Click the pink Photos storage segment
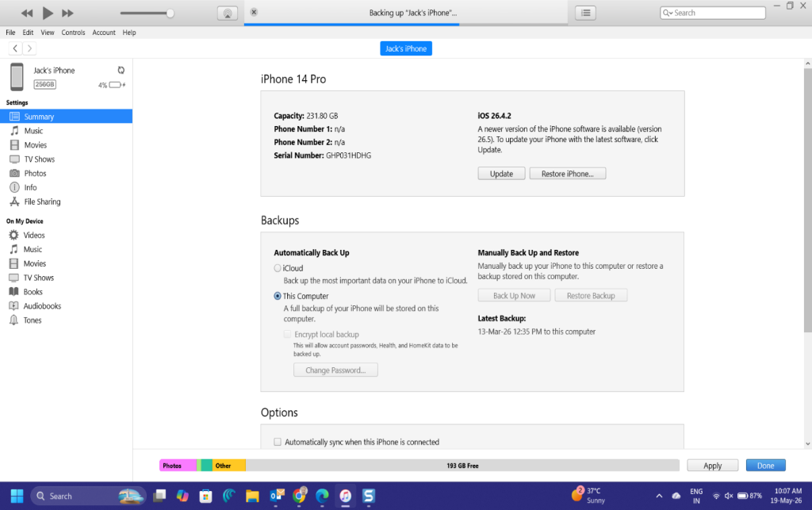The image size is (812, 510). pos(178,466)
